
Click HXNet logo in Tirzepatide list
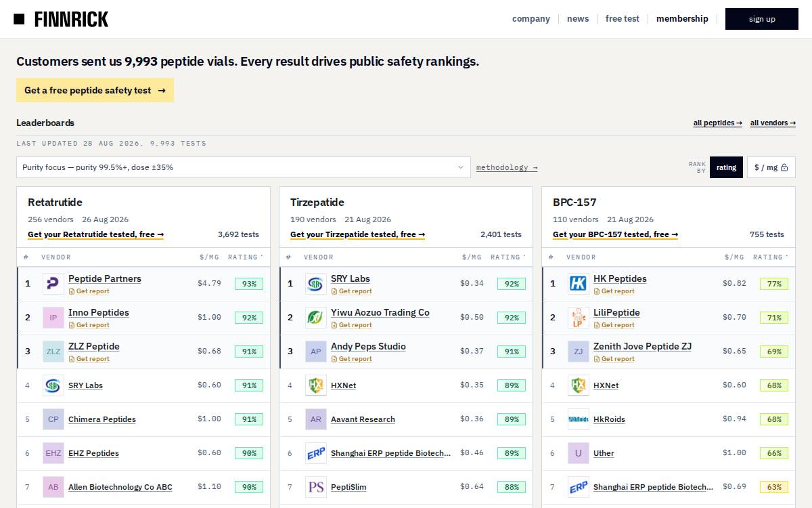(316, 385)
